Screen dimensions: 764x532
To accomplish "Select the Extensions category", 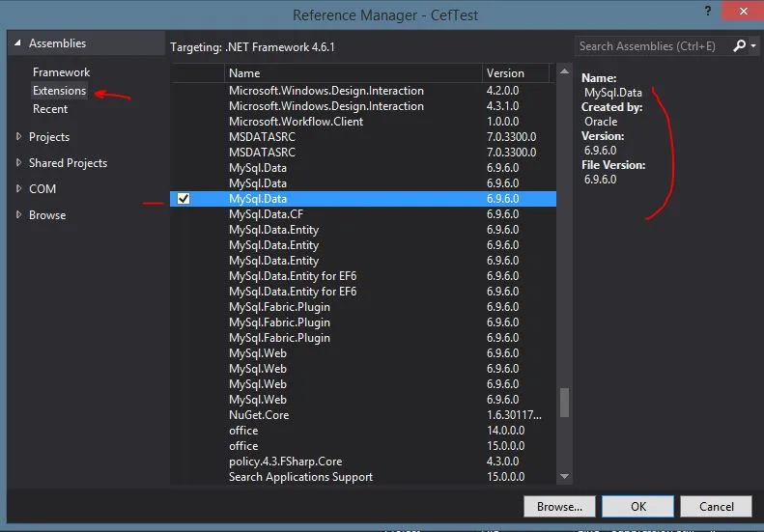I will coord(60,91).
